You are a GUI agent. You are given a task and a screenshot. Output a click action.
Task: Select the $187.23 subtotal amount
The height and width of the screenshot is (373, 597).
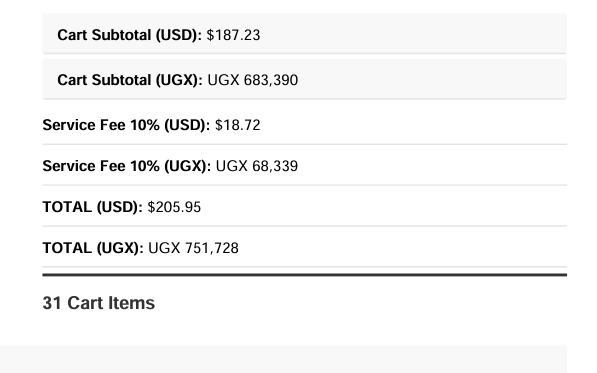click(233, 35)
